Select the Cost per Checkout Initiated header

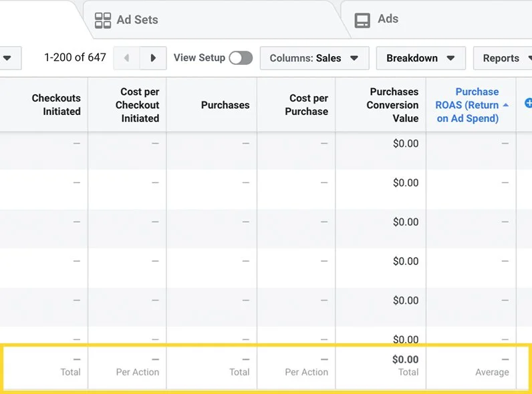pos(138,105)
